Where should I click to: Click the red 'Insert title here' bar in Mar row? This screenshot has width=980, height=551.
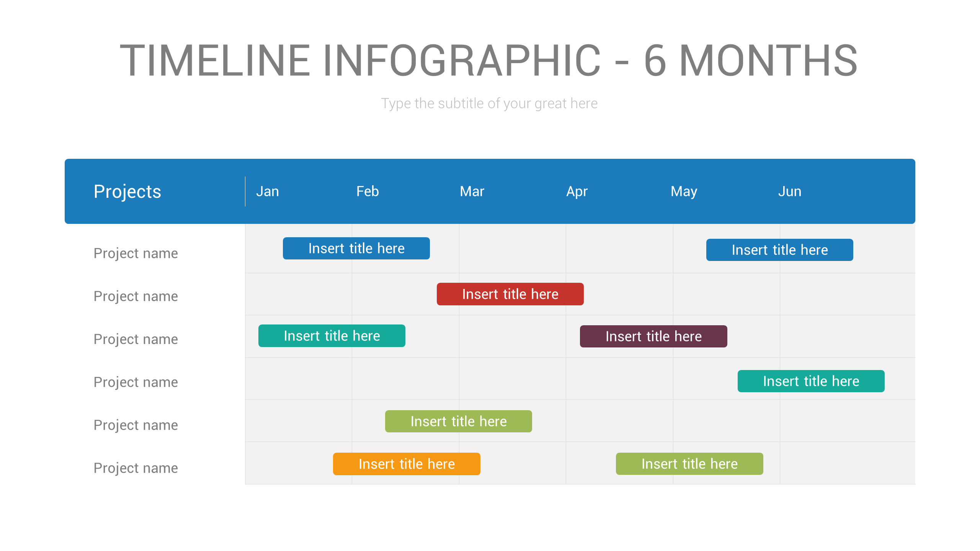510,294
